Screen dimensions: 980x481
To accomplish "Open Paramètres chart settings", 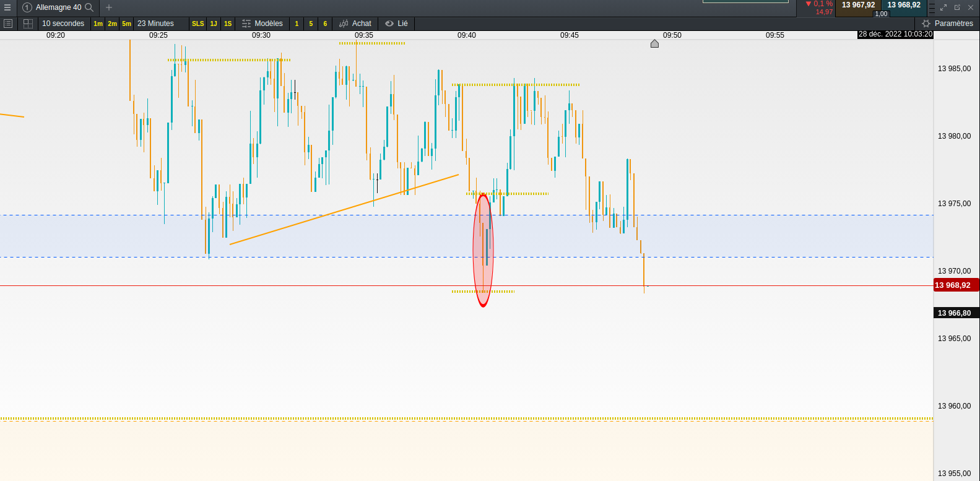I will (x=947, y=24).
